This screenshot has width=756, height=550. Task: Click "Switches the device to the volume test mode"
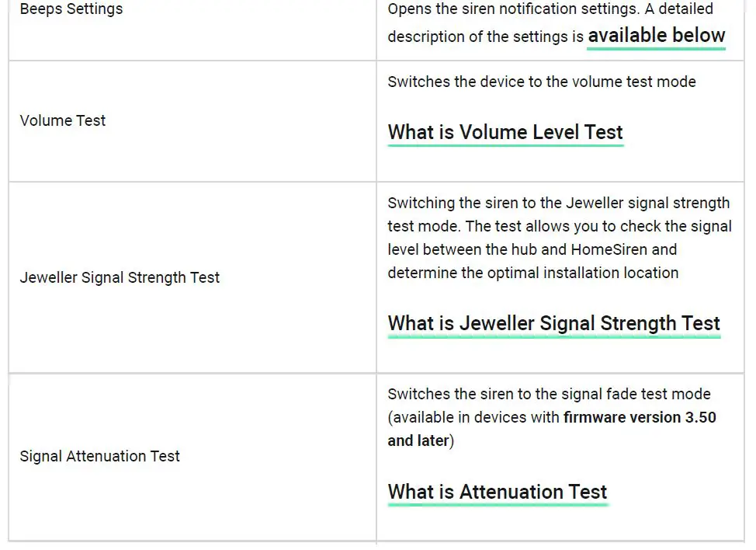point(542,82)
